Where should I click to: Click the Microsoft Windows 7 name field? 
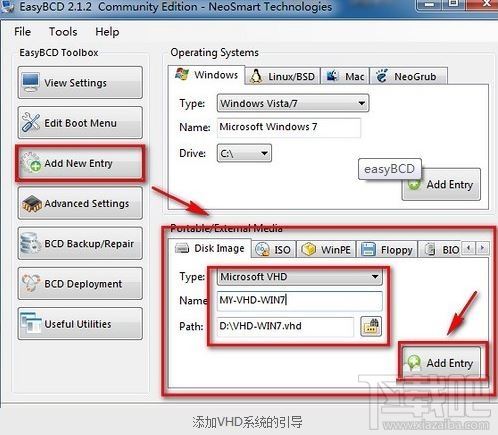(289, 127)
